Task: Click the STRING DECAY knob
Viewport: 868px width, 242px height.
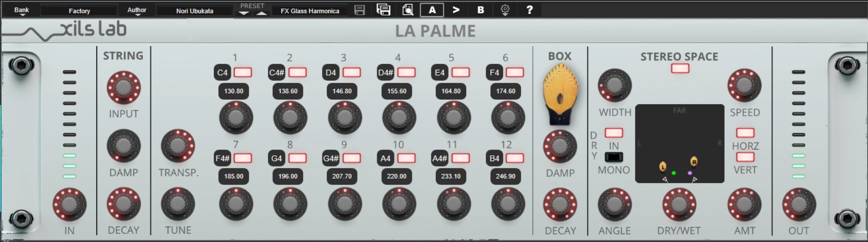Action: tap(123, 204)
